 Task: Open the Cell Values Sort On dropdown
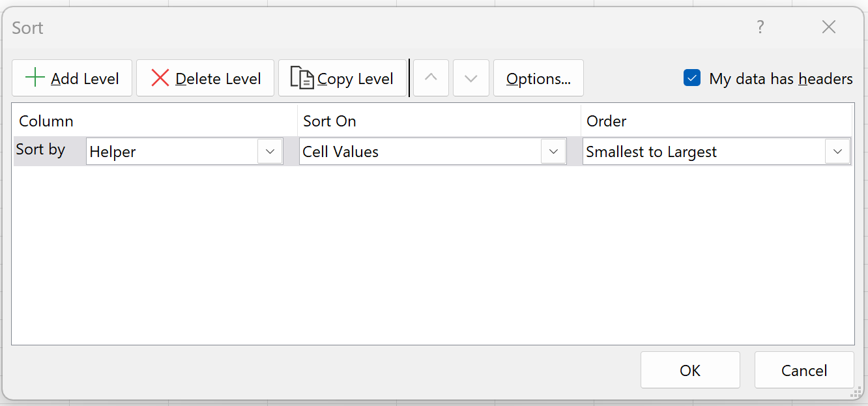[x=553, y=151]
